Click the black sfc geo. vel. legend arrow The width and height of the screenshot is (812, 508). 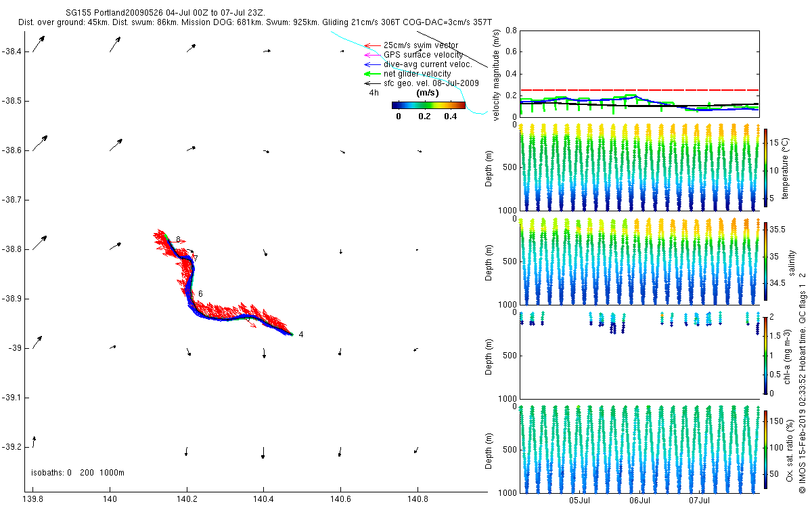pos(372,83)
